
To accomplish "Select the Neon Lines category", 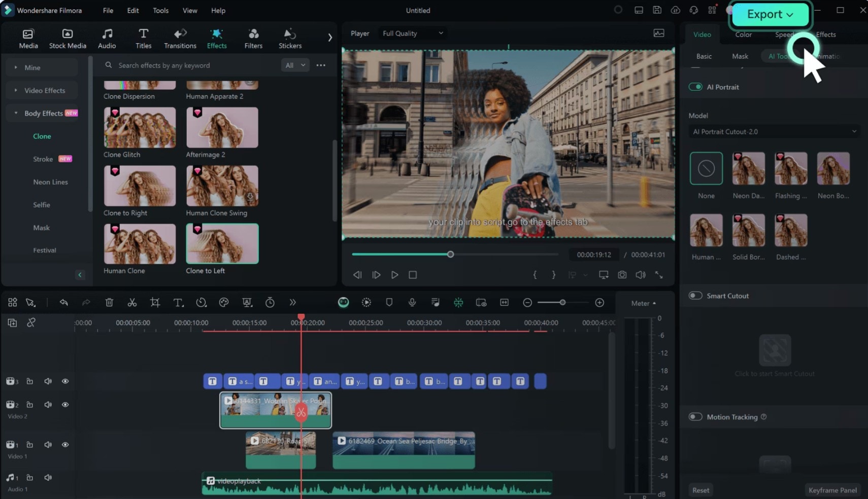I will pyautogui.click(x=50, y=182).
